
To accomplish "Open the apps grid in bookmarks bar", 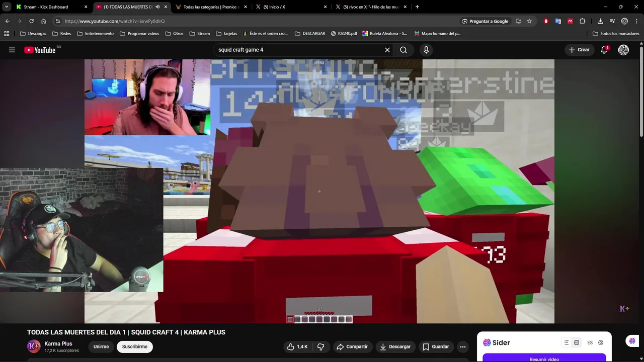I will tap(7, 34).
